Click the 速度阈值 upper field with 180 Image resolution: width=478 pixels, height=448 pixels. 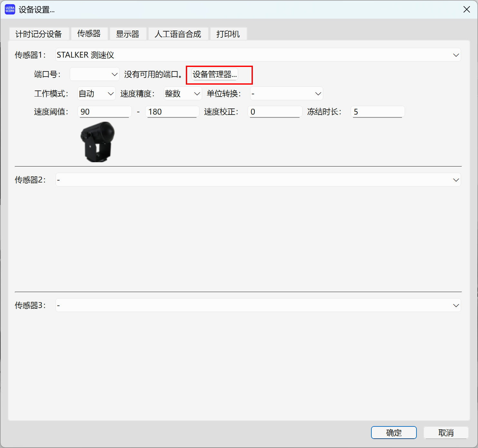click(172, 112)
